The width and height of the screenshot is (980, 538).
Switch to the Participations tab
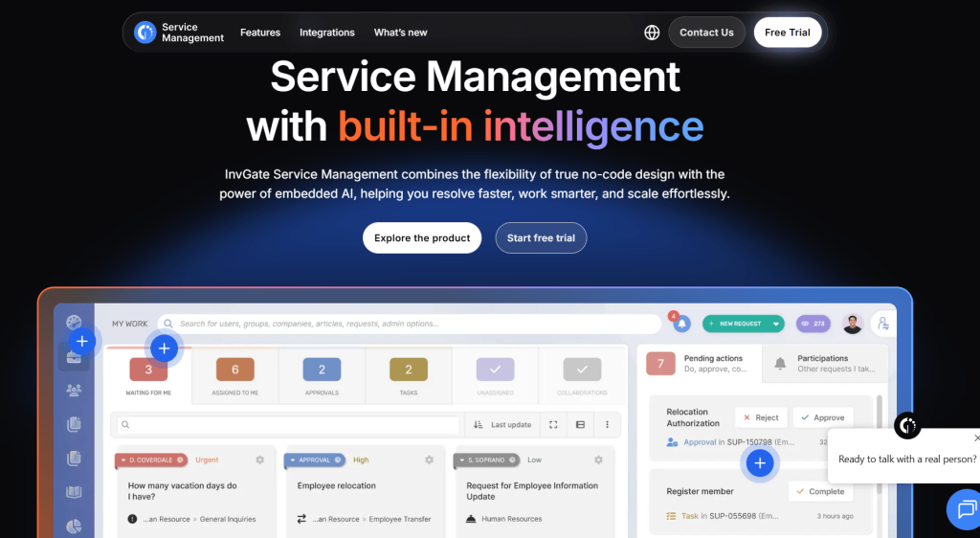point(825,363)
